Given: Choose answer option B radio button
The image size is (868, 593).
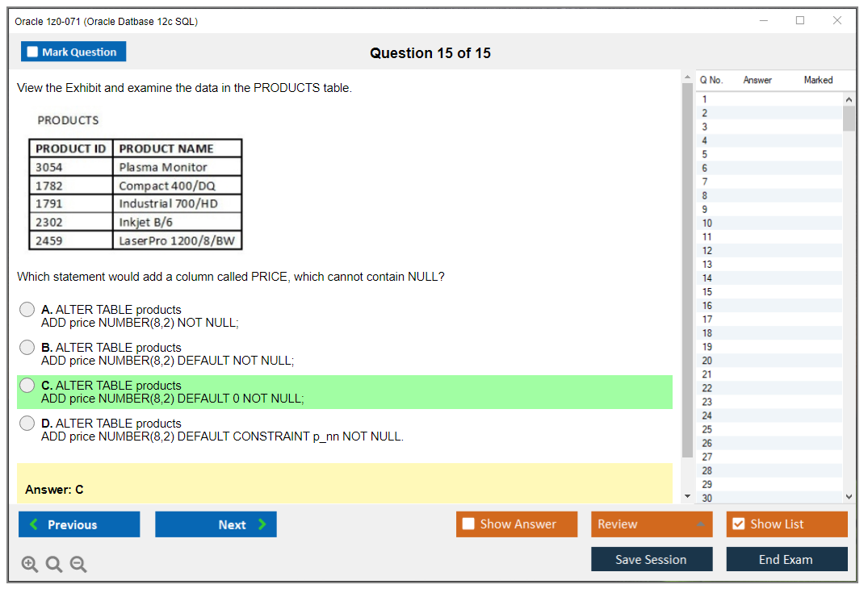Looking at the screenshot, I should click(27, 348).
